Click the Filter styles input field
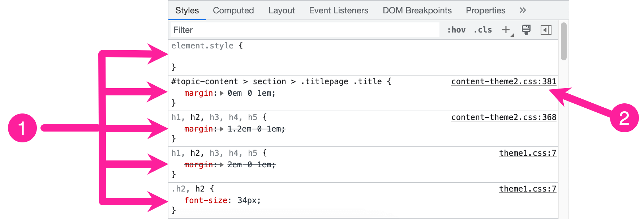Screen dimensions: 644x219 [x=305, y=30]
